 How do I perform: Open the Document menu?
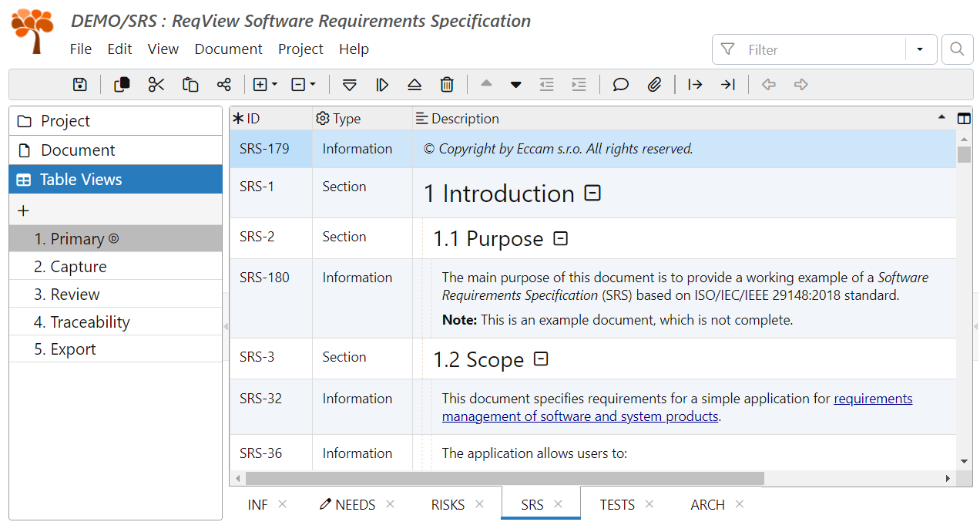[x=228, y=49]
